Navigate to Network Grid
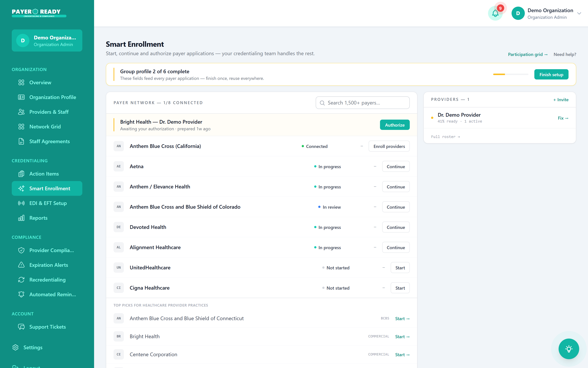588x368 pixels. [x=47, y=127]
